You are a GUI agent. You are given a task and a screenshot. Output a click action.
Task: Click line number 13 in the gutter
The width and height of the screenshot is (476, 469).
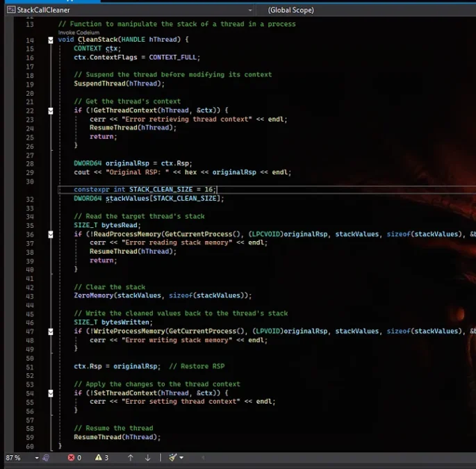(x=30, y=24)
